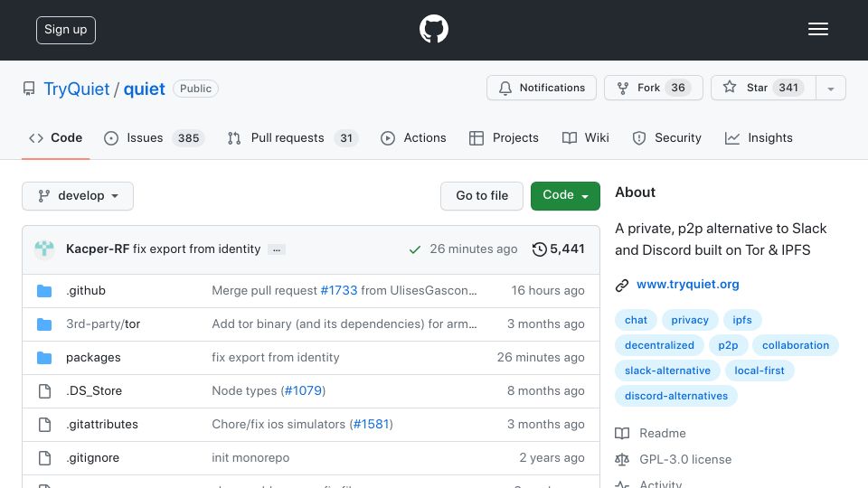This screenshot has width=868, height=488.
Task: Open the Security tab
Action: tap(666, 138)
